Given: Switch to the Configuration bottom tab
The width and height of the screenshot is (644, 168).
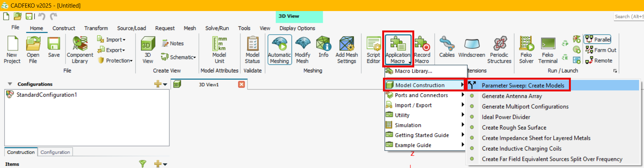Looking at the screenshot, I should click(55, 152).
